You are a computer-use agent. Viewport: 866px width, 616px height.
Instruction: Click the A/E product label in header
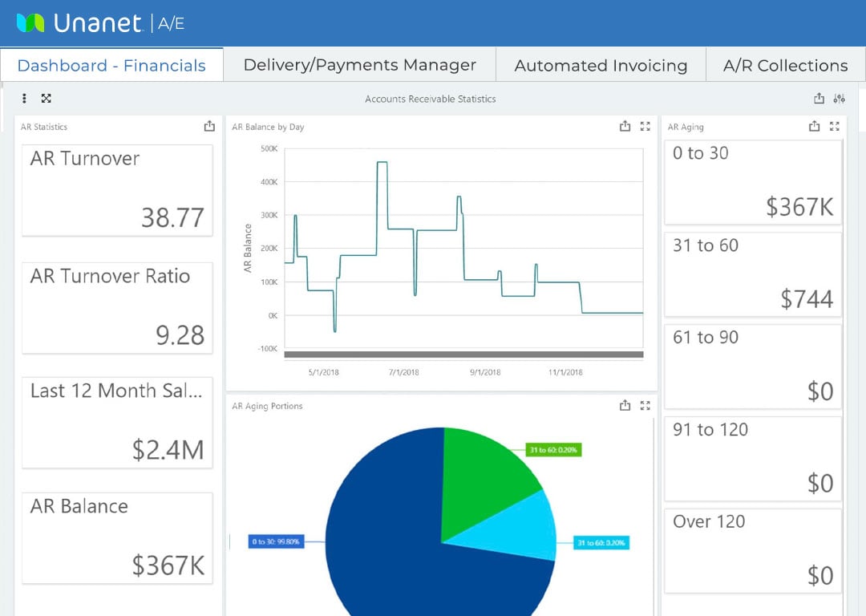click(x=171, y=23)
